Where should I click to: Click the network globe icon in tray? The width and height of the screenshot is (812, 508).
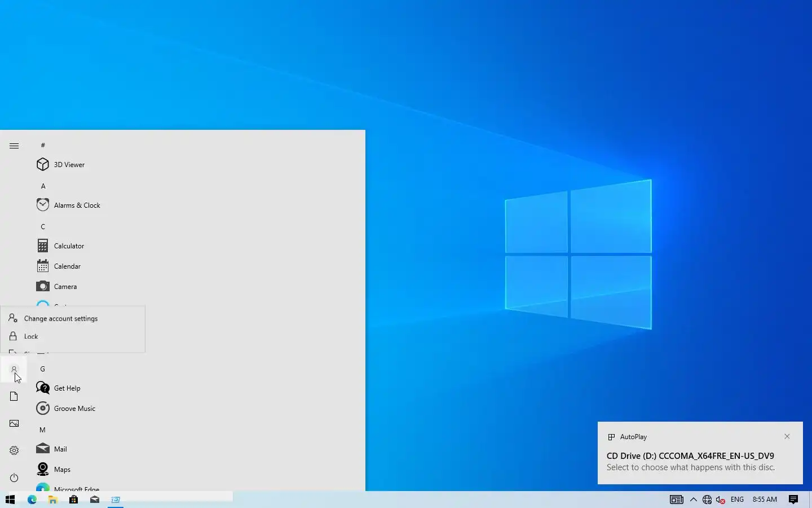tap(707, 500)
